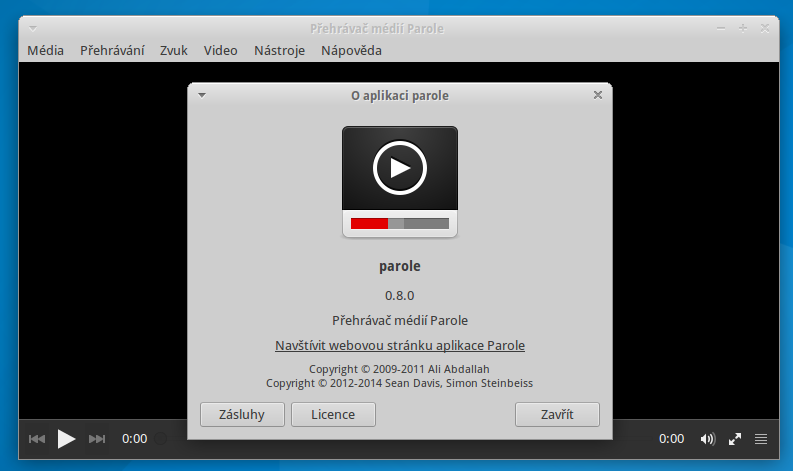Click the Zavřít button
This screenshot has height=471, width=793.
(x=557, y=414)
